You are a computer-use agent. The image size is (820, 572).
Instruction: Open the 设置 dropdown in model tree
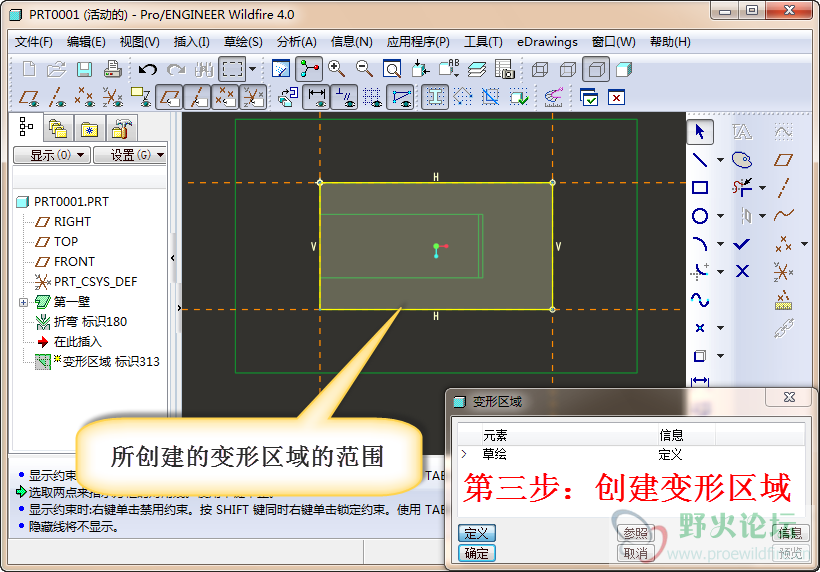tap(131, 155)
